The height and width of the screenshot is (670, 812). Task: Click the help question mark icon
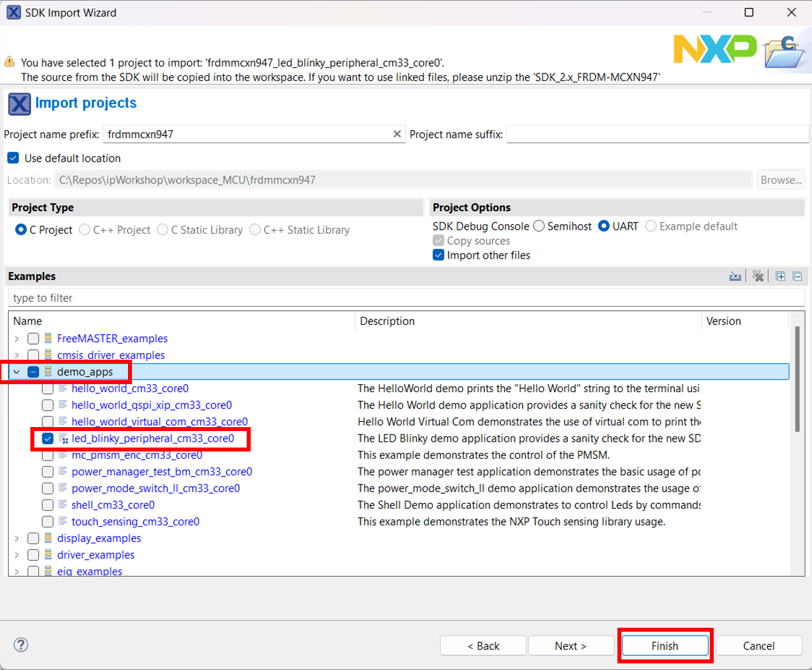click(x=21, y=645)
